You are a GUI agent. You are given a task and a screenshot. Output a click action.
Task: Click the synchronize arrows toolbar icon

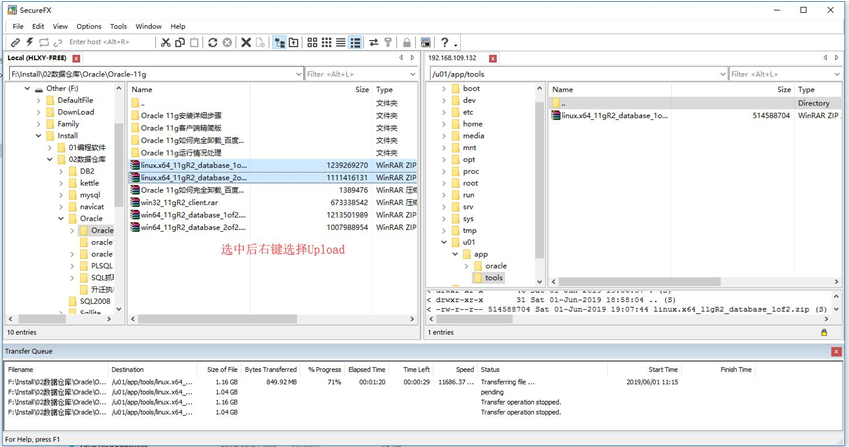coord(374,42)
